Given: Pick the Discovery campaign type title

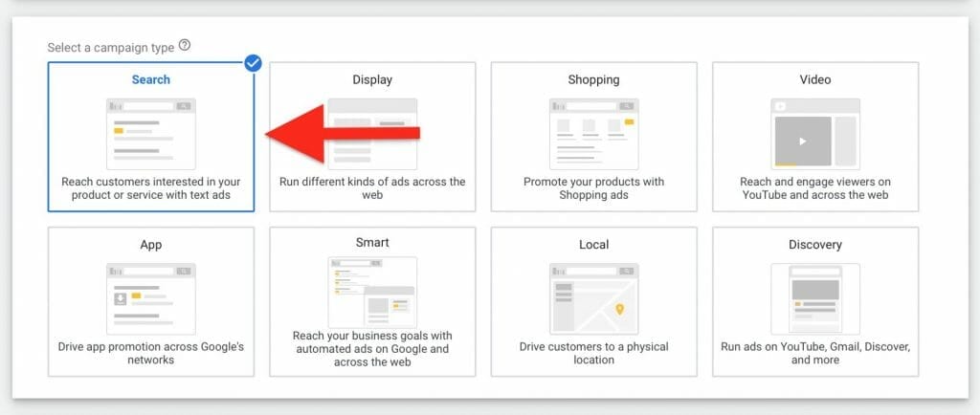Looking at the screenshot, I should [x=814, y=245].
